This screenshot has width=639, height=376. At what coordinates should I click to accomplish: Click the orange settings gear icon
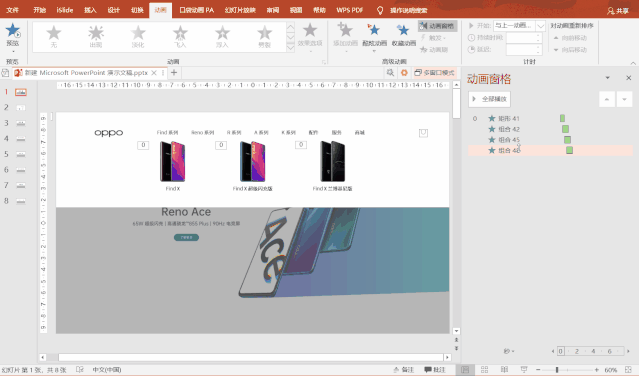[x=404, y=73]
